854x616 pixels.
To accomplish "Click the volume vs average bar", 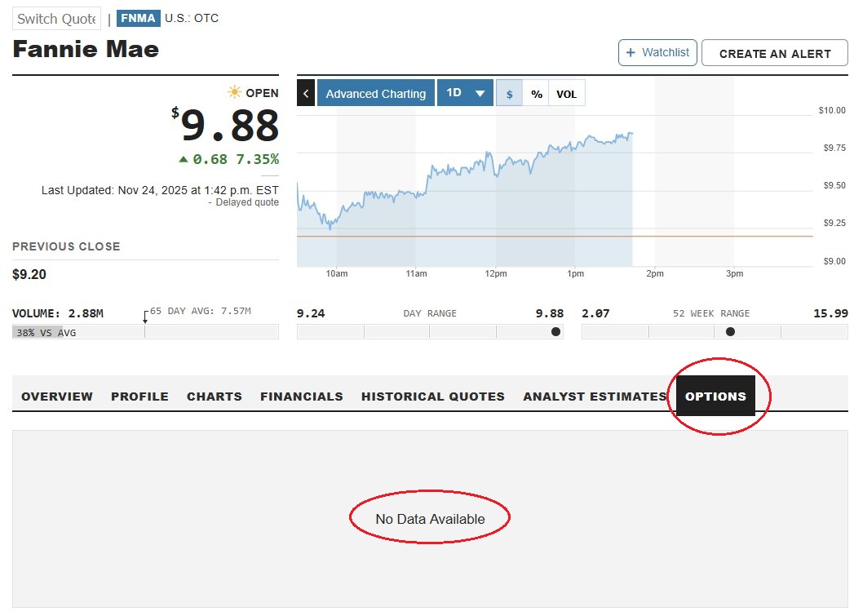I will pos(145,332).
